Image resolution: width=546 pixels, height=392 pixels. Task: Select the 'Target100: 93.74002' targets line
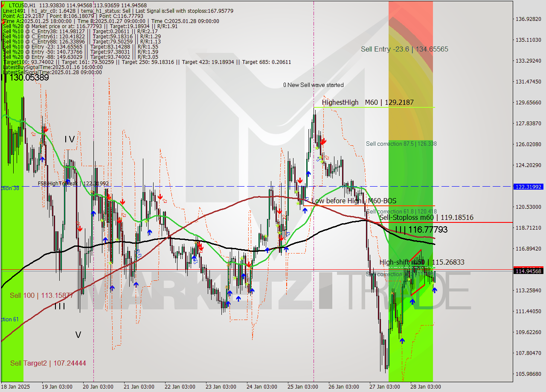[147, 62]
